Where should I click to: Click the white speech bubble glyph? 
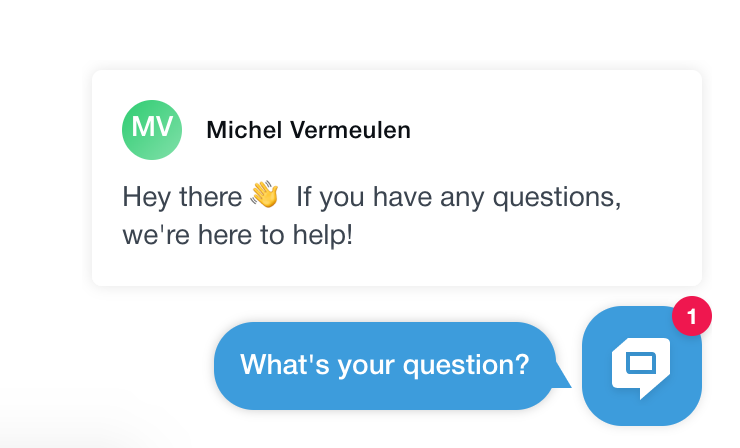coord(641,368)
